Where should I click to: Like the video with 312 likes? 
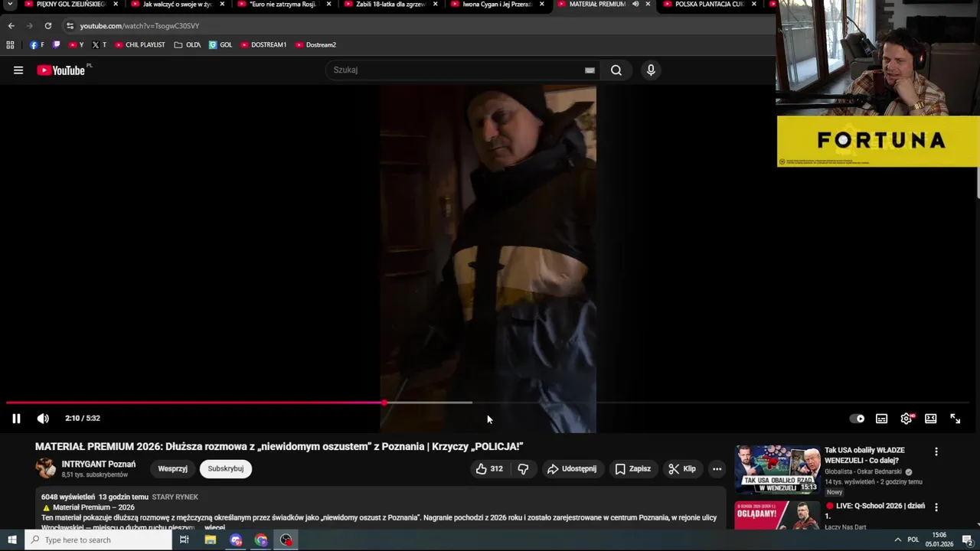click(x=489, y=469)
